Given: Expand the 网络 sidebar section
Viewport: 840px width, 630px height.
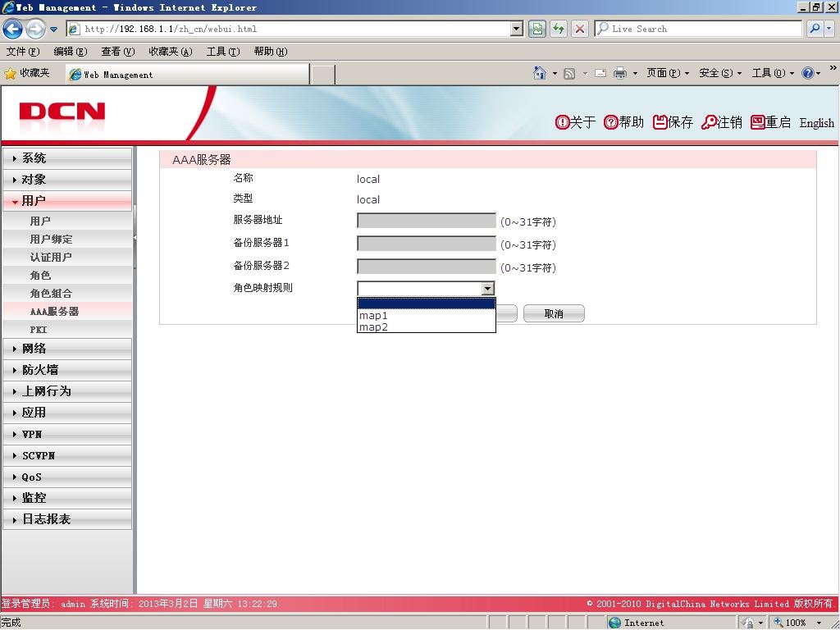Looking at the screenshot, I should click(x=67, y=349).
